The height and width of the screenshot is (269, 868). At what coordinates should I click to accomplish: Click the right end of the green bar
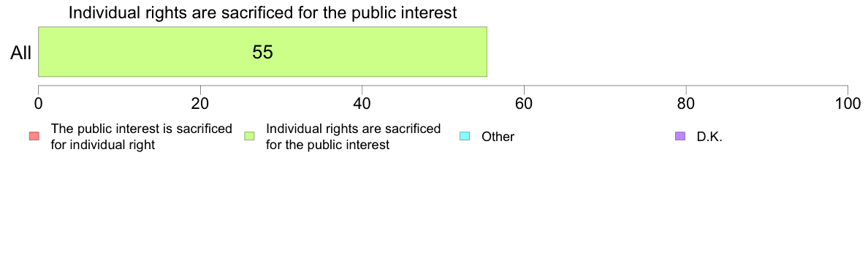485,51
